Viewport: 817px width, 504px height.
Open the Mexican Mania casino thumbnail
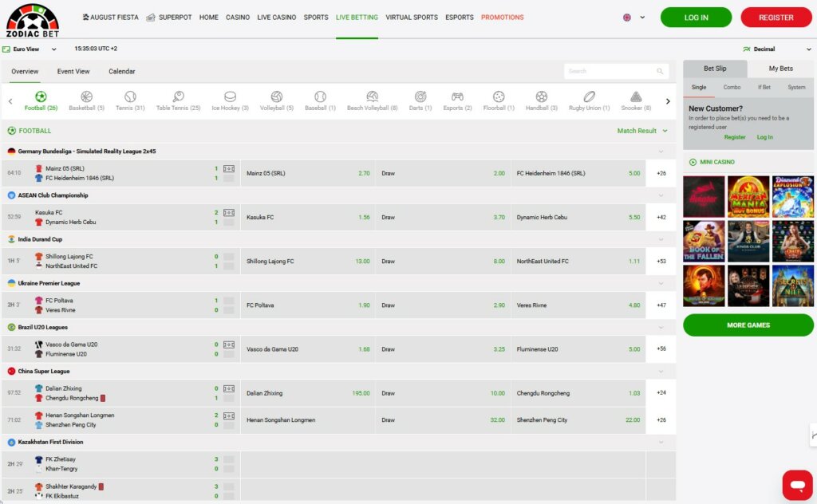(x=748, y=196)
